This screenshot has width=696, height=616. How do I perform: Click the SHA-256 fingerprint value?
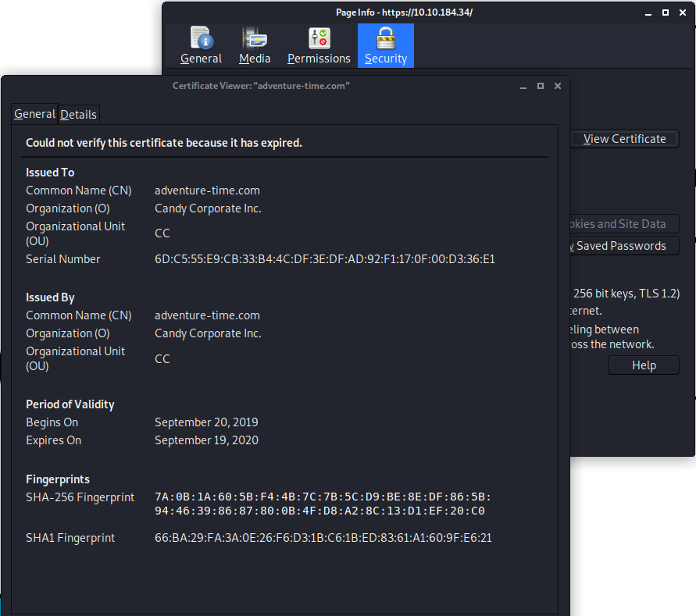pos(322,504)
